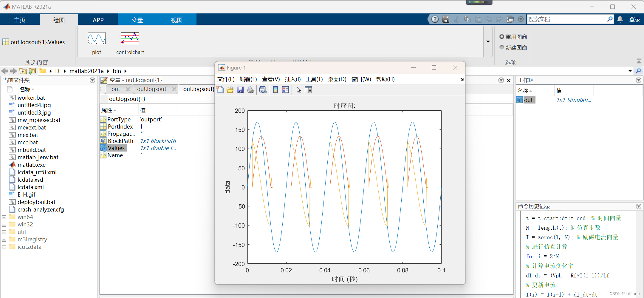644x298 pixels.
Task: Close the out variable tab
Action: click(128, 89)
